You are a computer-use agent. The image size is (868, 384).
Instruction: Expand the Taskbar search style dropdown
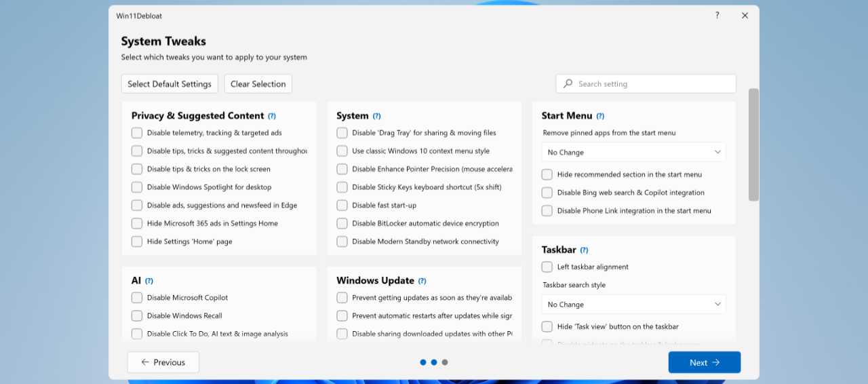point(633,305)
